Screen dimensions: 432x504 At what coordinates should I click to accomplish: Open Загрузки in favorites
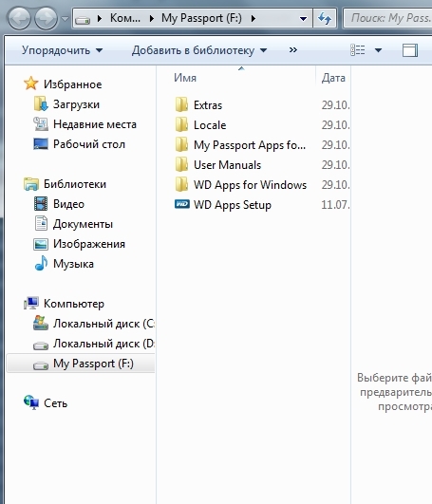click(76, 104)
